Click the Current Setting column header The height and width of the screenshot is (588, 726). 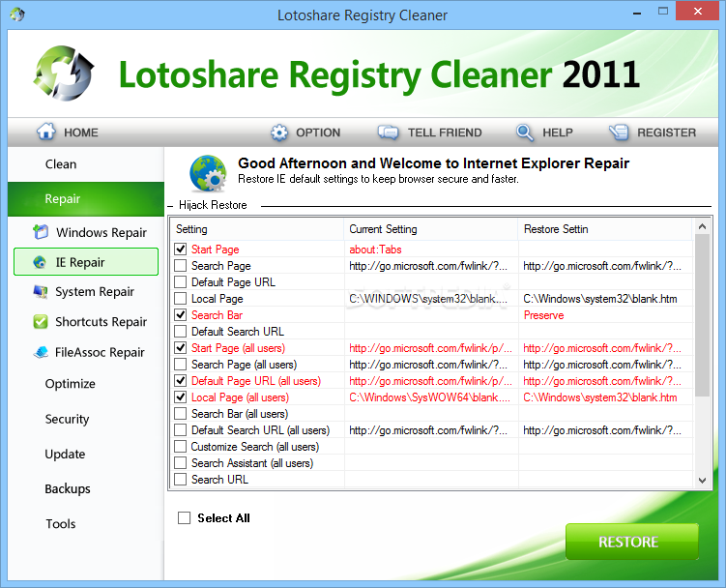430,229
